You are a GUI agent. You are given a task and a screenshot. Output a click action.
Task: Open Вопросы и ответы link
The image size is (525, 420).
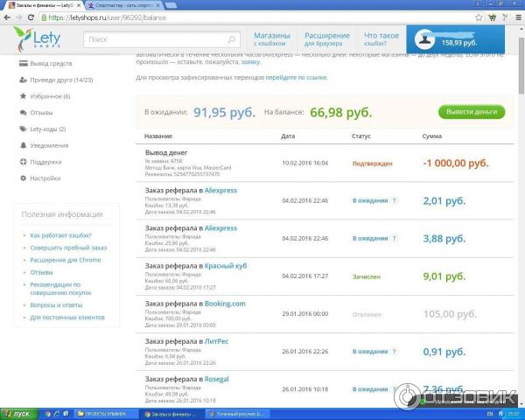56,305
